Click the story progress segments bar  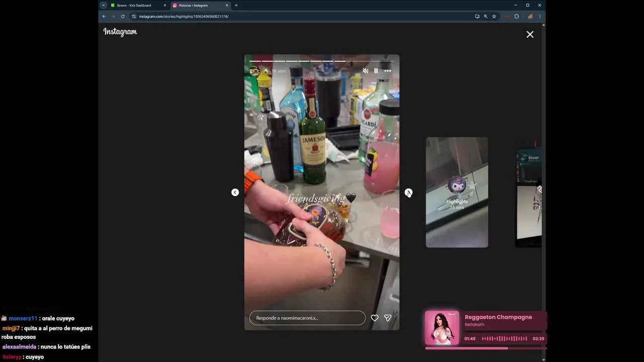coord(322,61)
